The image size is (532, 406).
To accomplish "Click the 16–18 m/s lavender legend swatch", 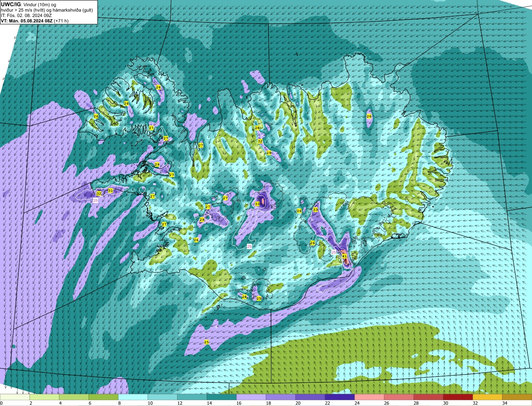I will tap(251, 397).
